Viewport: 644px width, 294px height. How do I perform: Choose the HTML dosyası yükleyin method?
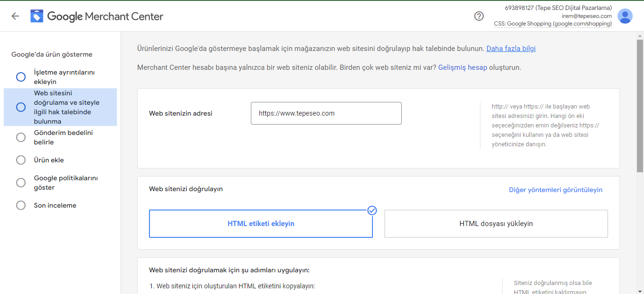(x=496, y=224)
